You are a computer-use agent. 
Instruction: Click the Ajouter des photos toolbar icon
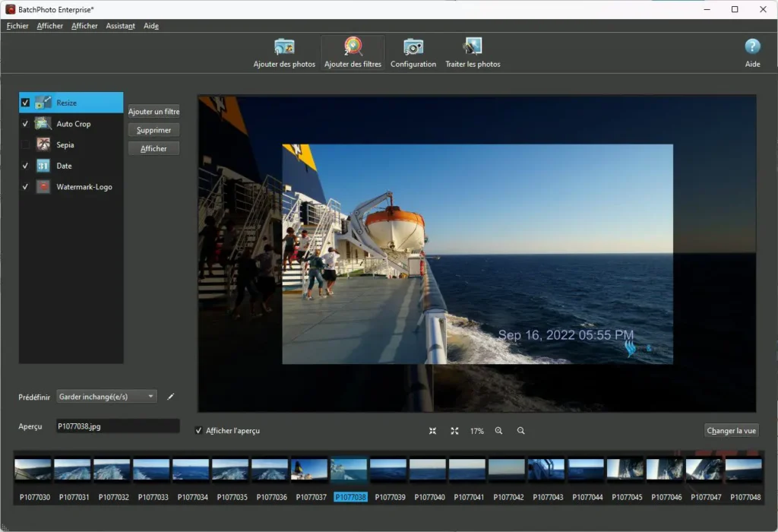(284, 47)
